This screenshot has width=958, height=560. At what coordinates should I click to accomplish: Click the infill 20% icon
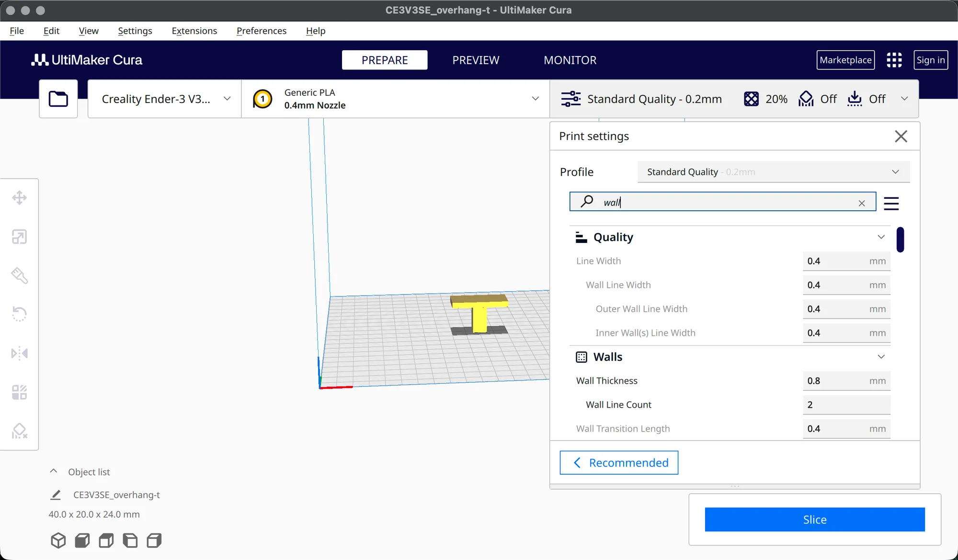(x=751, y=99)
